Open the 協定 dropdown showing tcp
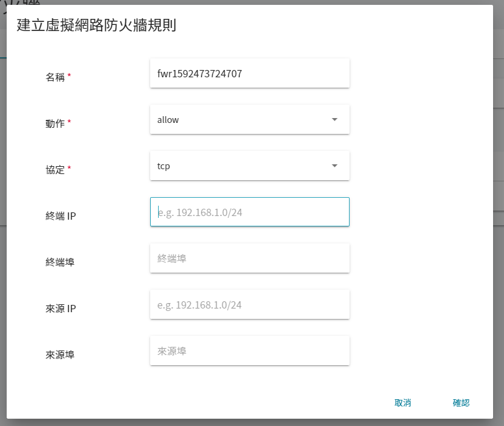 [x=249, y=166]
